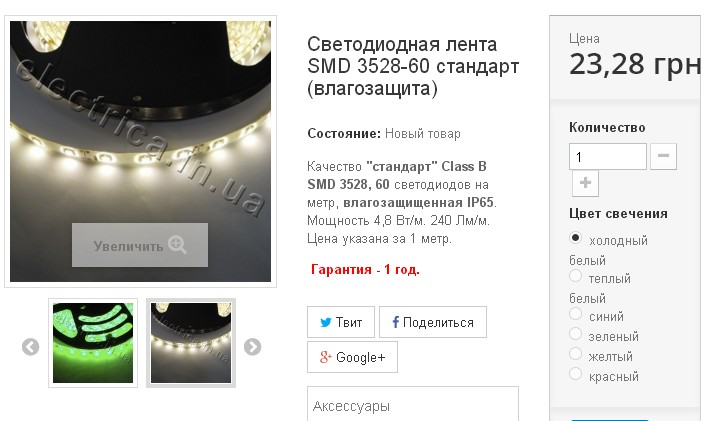Open the Аксессуары tab
The image size is (713, 421).
click(x=351, y=406)
